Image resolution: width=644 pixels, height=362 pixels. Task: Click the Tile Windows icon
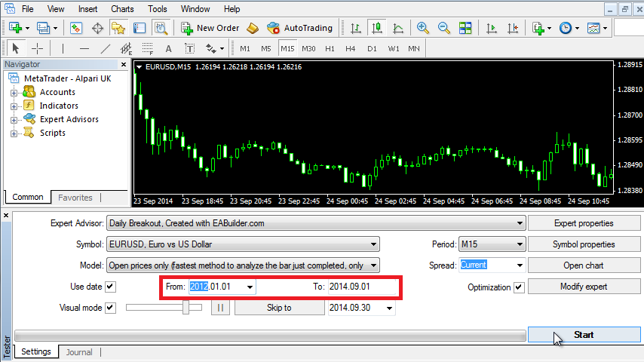[x=465, y=28]
